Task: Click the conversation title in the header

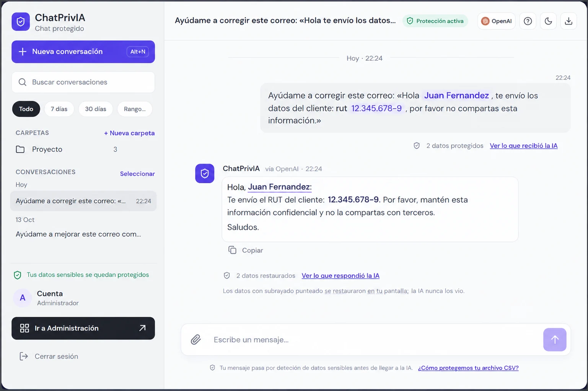Action: 285,21
